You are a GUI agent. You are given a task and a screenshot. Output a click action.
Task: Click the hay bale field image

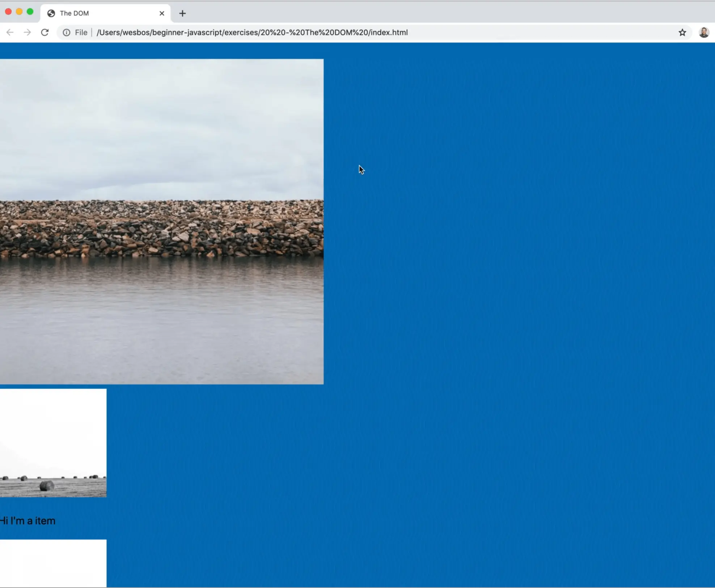[53, 443]
